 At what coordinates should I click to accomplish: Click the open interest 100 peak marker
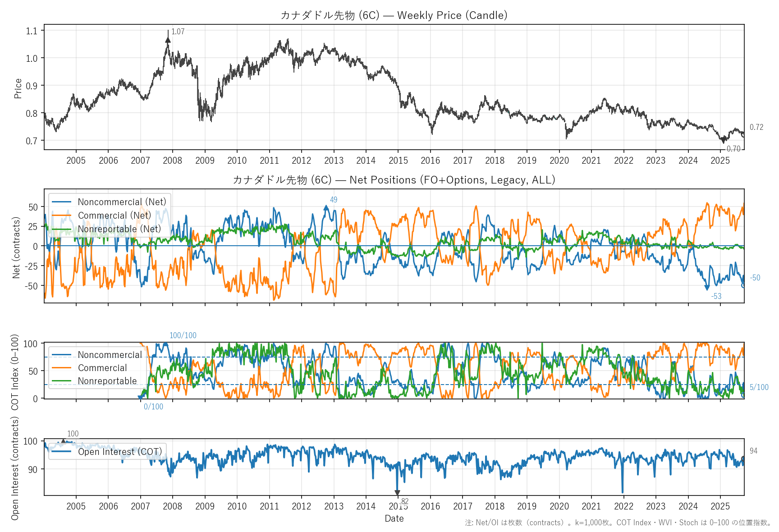(64, 441)
